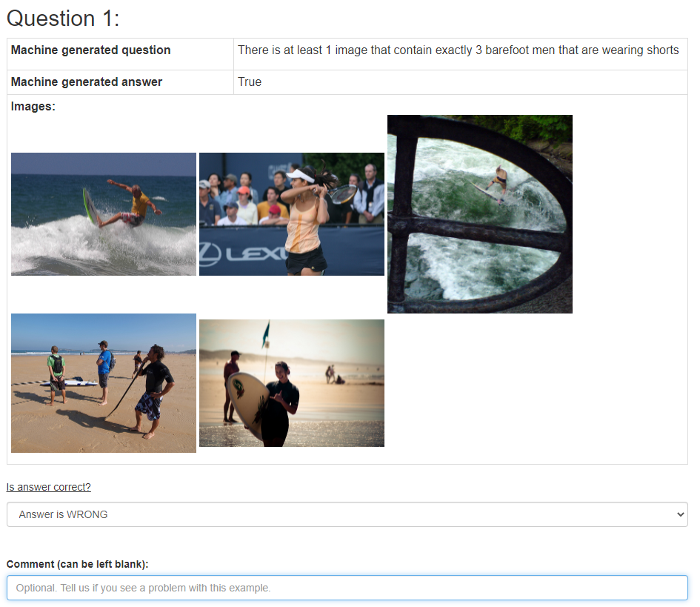The image size is (700, 607).
Task: Select the tennis player image
Action: [292, 214]
